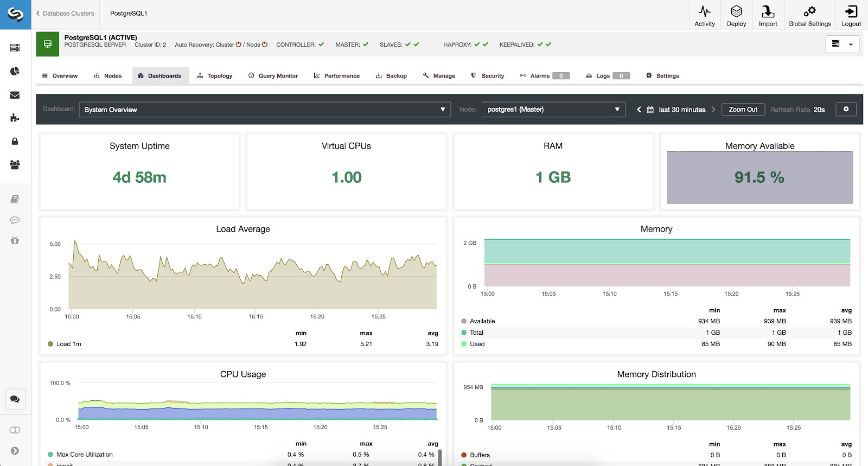Open the postgres1 (Master) node dropdown
Screen dimensions: 868x466
coord(553,110)
